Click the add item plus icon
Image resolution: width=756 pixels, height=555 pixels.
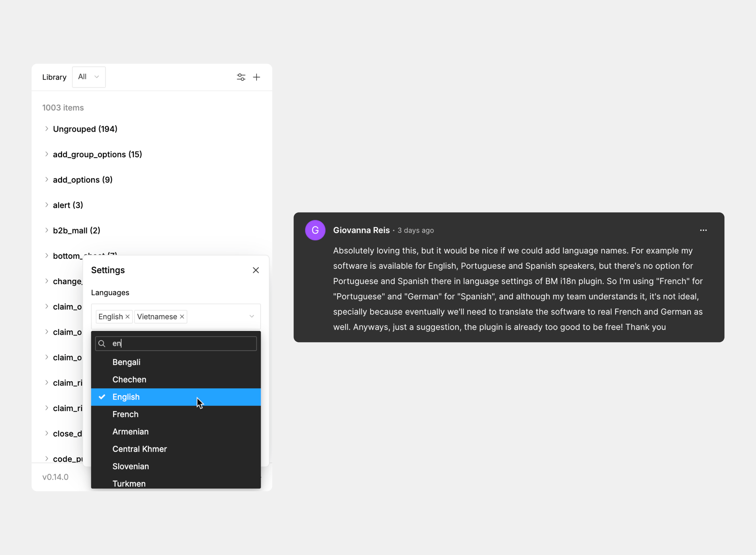256,77
